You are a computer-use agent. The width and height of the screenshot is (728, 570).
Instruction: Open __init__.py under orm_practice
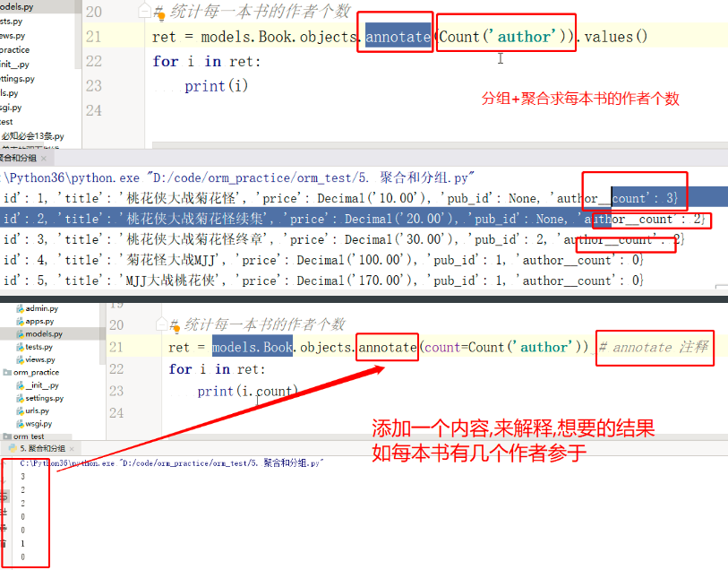pyautogui.click(x=42, y=385)
